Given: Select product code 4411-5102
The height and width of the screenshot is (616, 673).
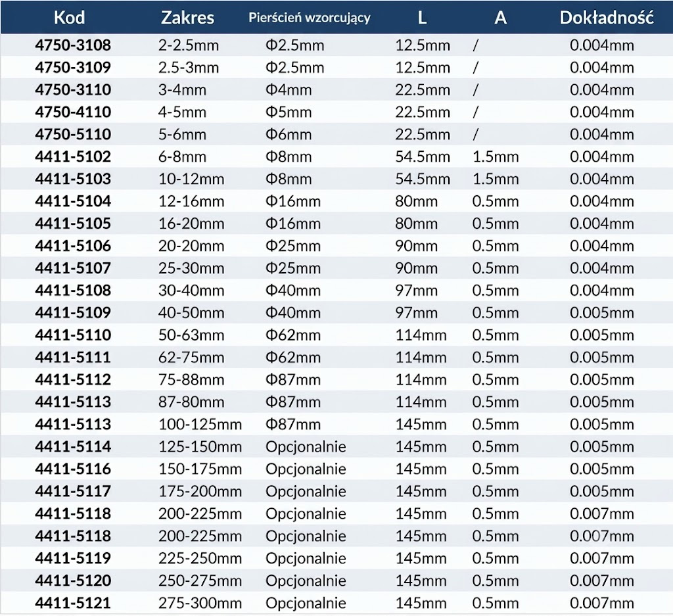Looking at the screenshot, I should 73,156.
